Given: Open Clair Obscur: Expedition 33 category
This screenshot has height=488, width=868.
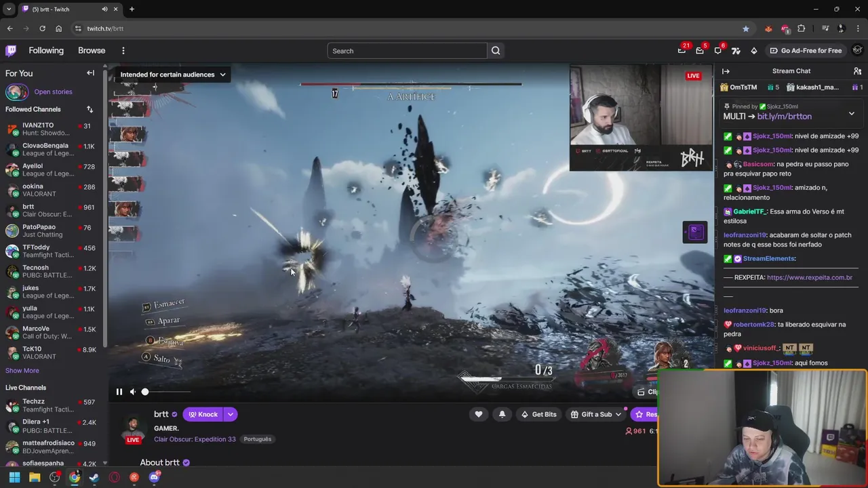Looking at the screenshot, I should 195,439.
